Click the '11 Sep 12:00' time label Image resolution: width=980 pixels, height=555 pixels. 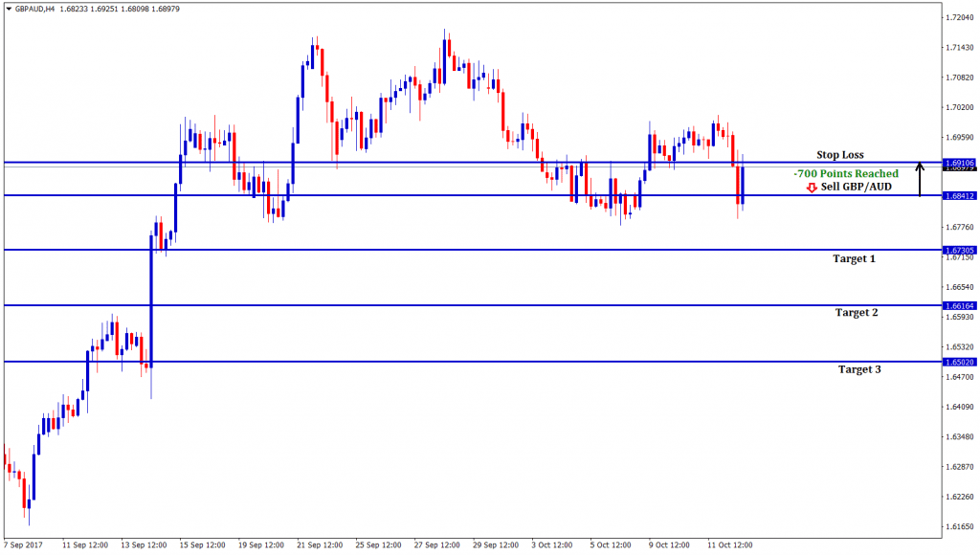click(85, 545)
